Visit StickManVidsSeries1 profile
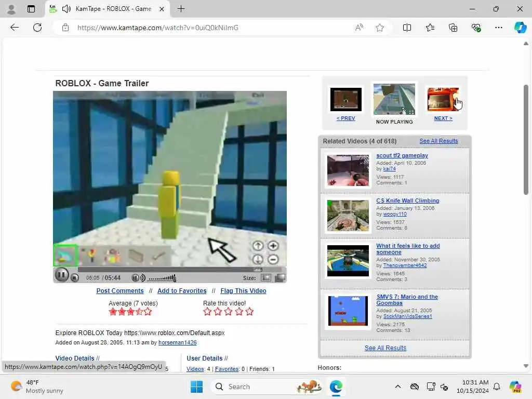The width and height of the screenshot is (532, 399). [x=407, y=316]
